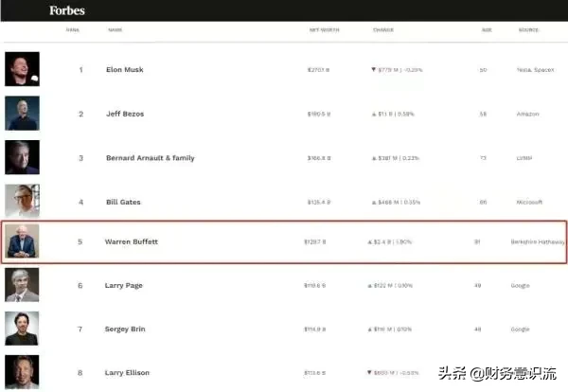Click the Forbes logo
This screenshot has width=568, height=392.
pyautogui.click(x=67, y=10)
